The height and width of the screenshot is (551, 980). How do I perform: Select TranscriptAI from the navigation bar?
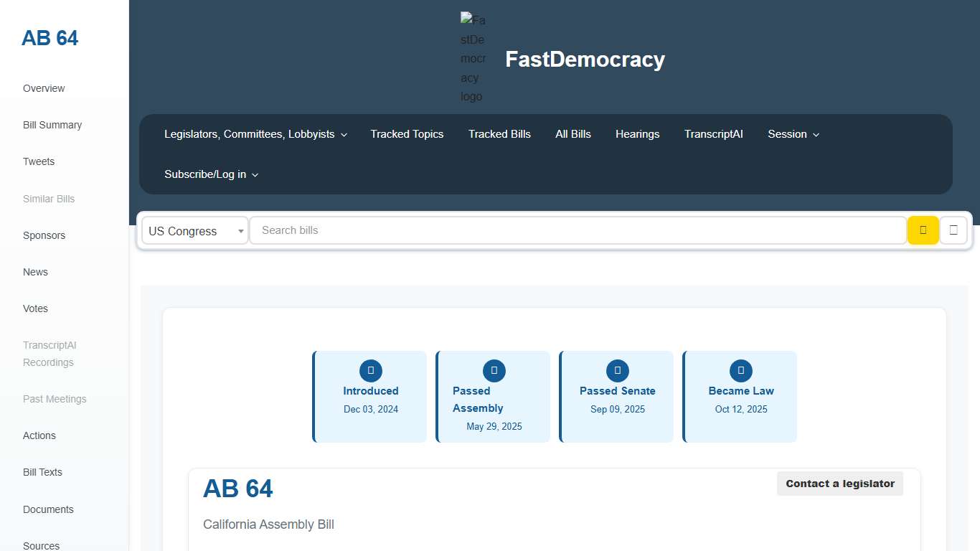click(714, 134)
